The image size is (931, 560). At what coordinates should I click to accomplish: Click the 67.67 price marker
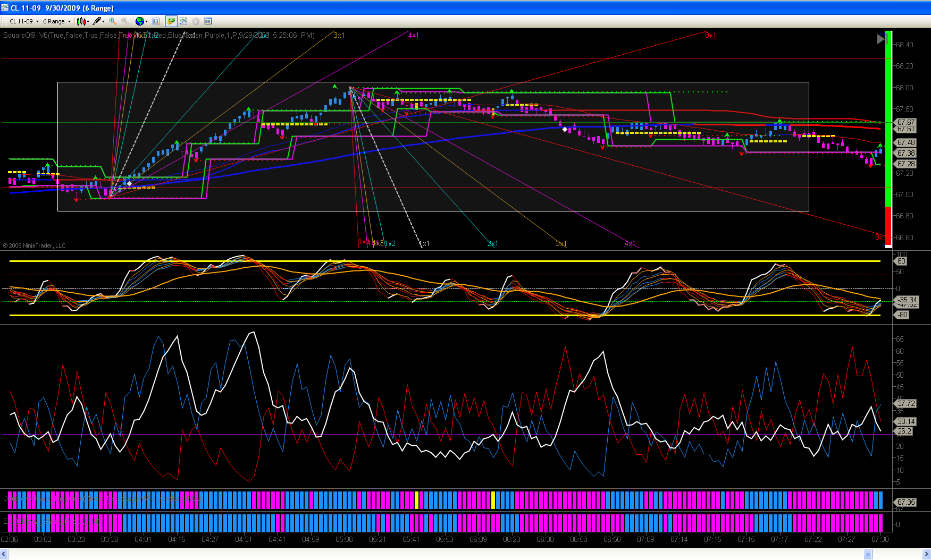pos(906,122)
